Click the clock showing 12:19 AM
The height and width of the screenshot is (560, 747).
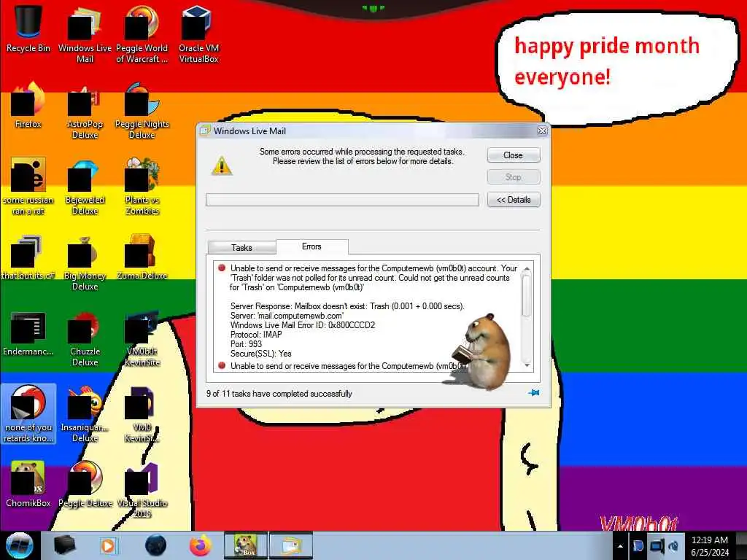click(x=710, y=546)
